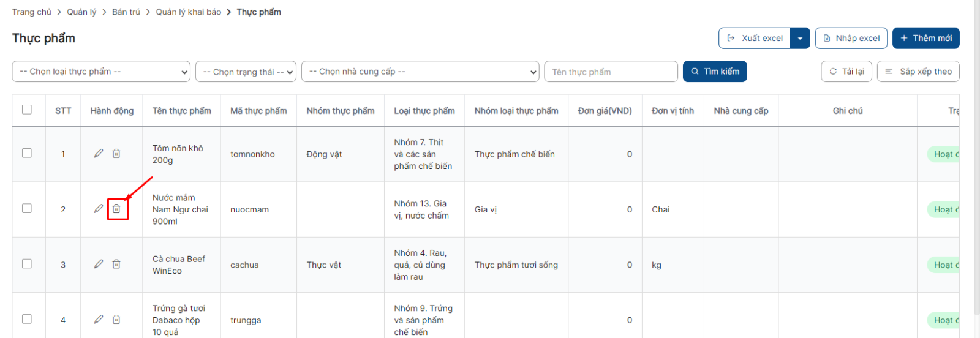This screenshot has width=980, height=338.
Task: Open Quản lý khai báo breadcrumb
Action: (189, 12)
